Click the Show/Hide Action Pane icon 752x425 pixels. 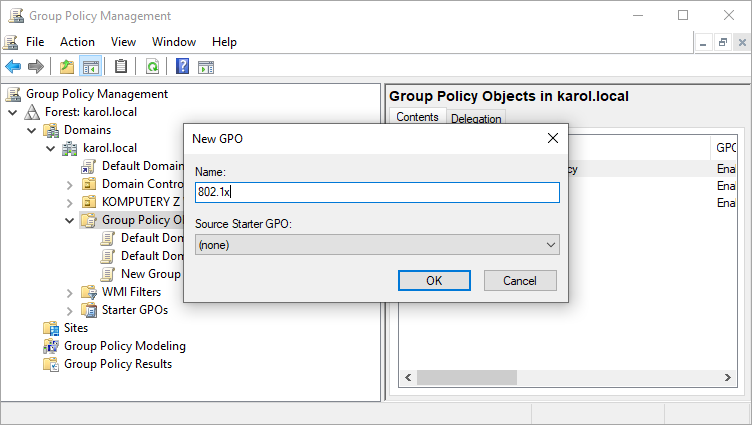click(206, 67)
